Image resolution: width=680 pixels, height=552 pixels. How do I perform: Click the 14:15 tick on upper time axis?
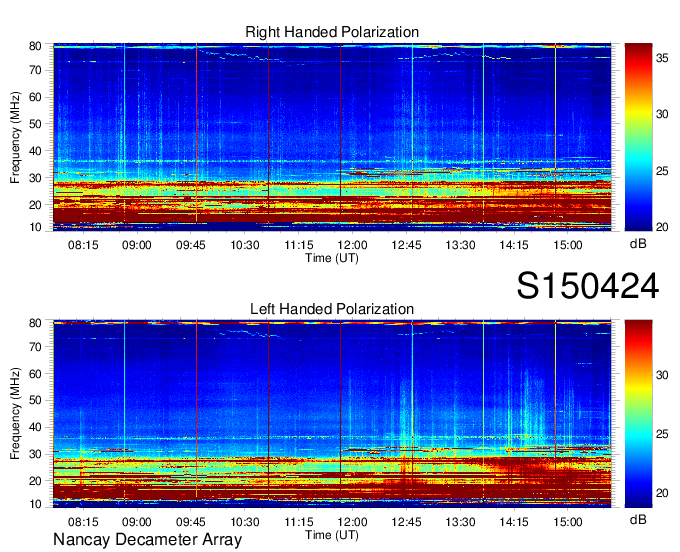[x=514, y=245]
